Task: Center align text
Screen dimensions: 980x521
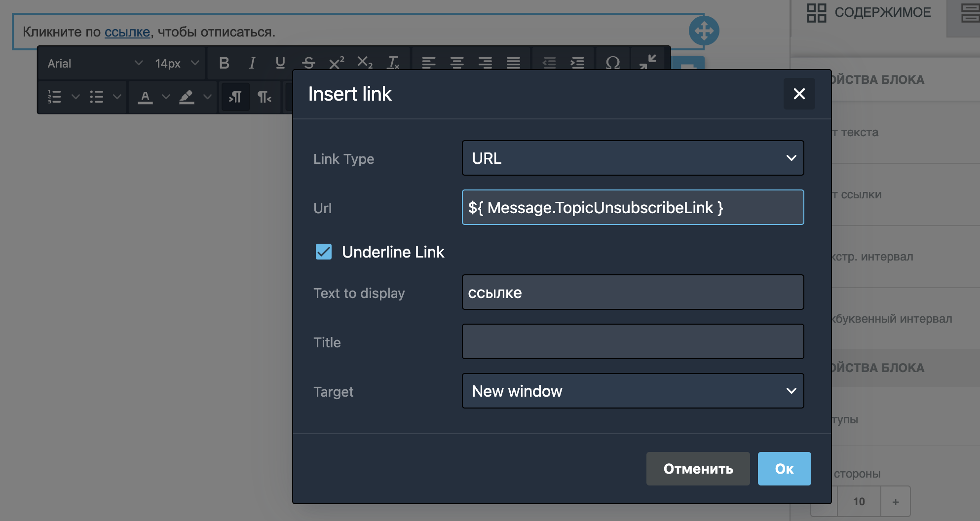Action: (457, 63)
